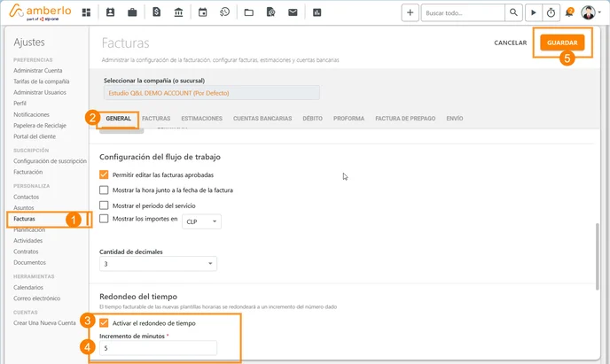Click the amberlo logo
The height and width of the screenshot is (364, 610).
(x=40, y=12)
